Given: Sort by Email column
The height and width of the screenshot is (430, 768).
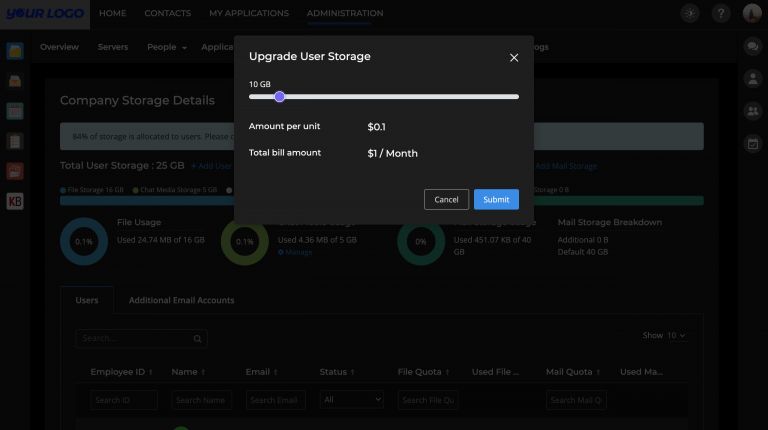Looking at the screenshot, I should pyautogui.click(x=262, y=372).
